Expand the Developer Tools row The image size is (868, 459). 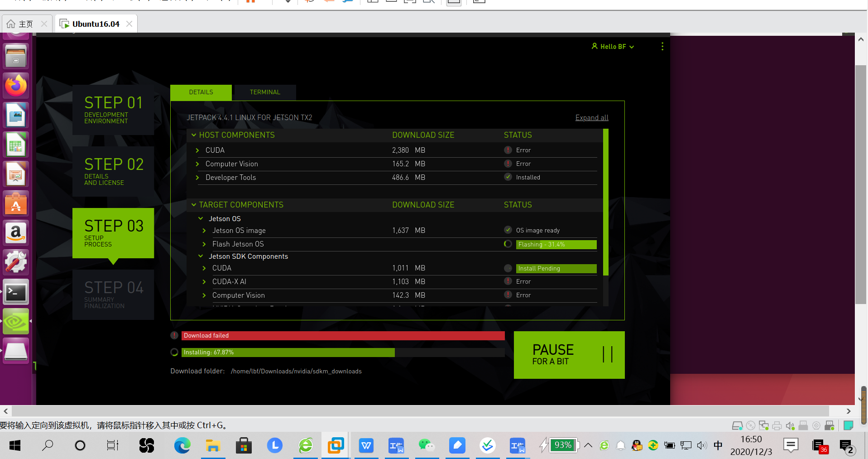pos(197,177)
